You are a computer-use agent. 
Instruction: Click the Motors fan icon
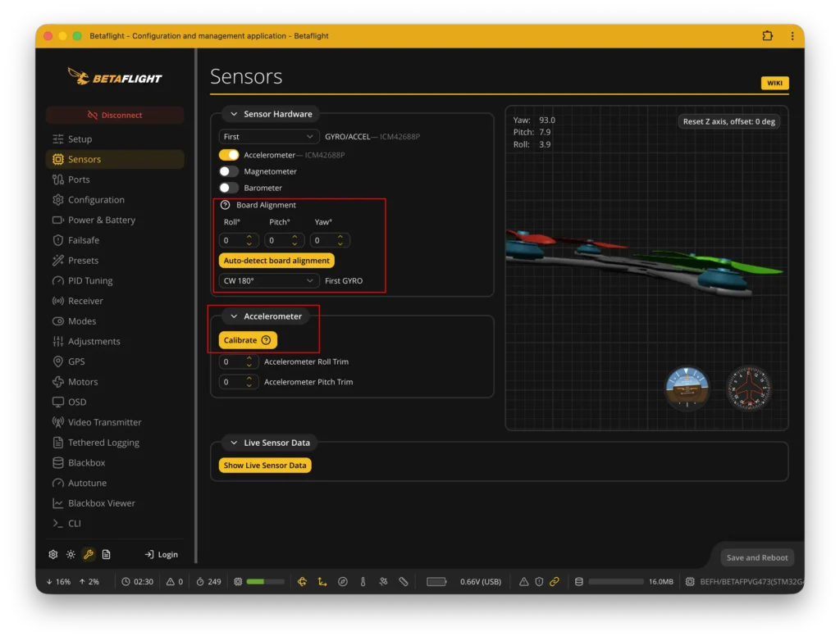tap(58, 382)
